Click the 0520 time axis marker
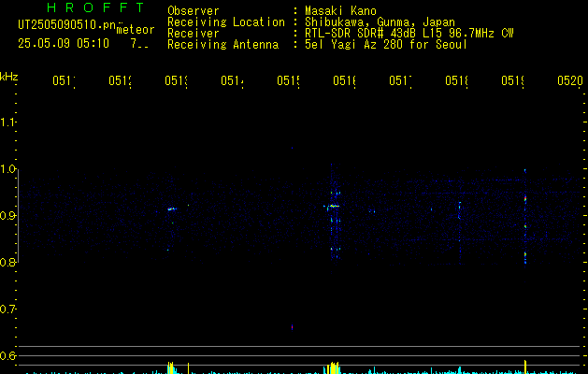This screenshot has width=588, height=374. [570, 80]
